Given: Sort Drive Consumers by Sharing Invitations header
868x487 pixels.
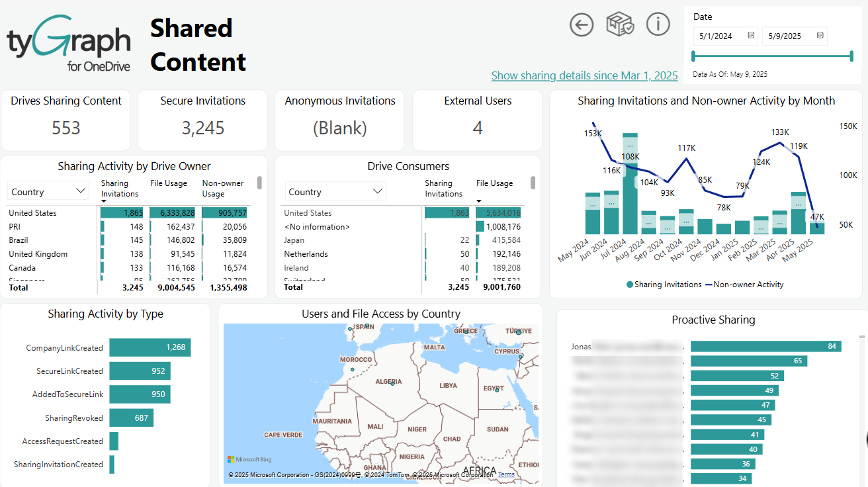Looking at the screenshot, I should point(443,189).
